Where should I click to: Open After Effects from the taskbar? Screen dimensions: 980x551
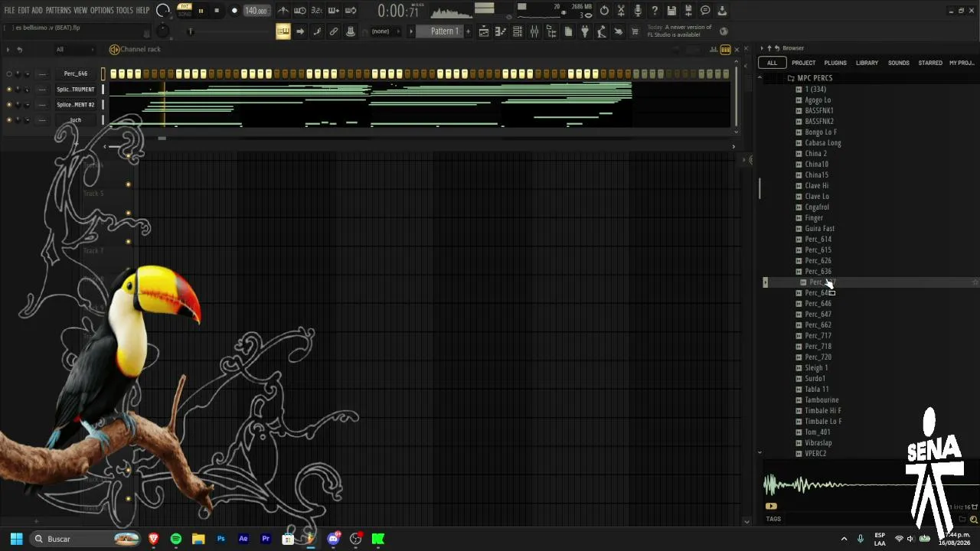click(x=243, y=539)
